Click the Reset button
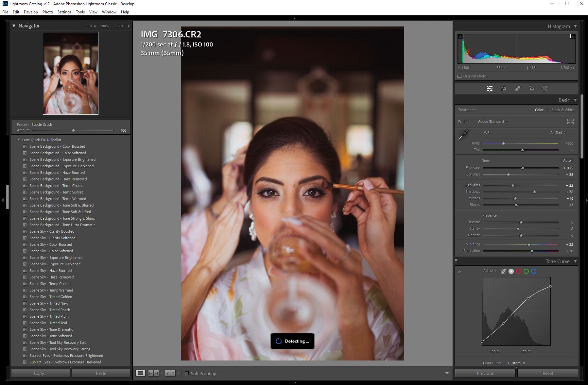This screenshot has height=385, width=588. [x=547, y=373]
